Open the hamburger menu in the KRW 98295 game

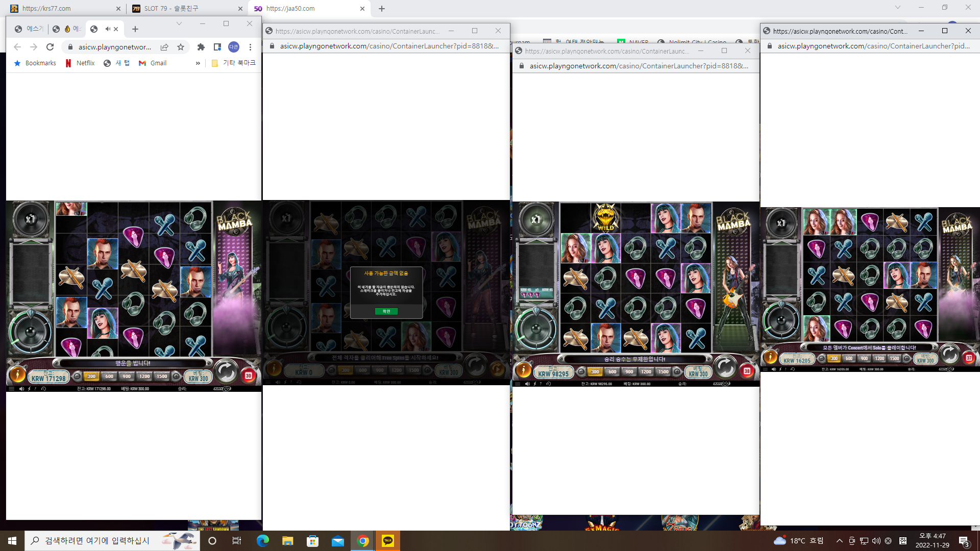pyautogui.click(x=518, y=384)
